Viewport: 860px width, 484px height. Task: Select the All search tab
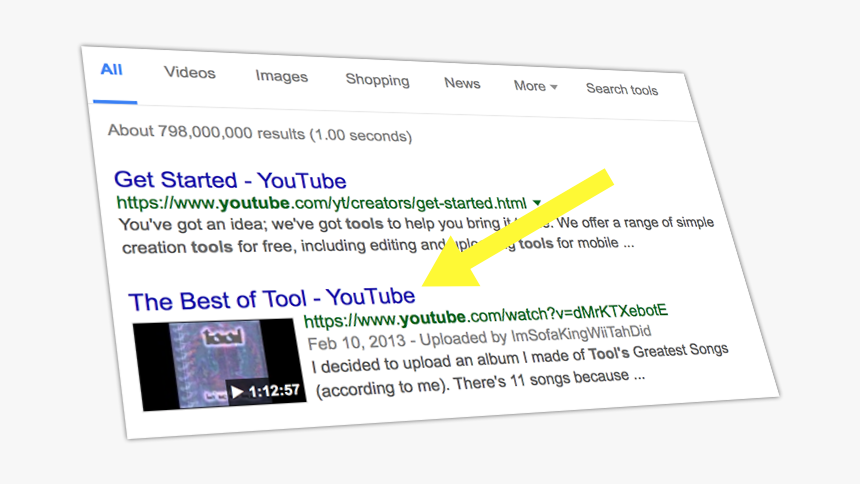pyautogui.click(x=111, y=70)
